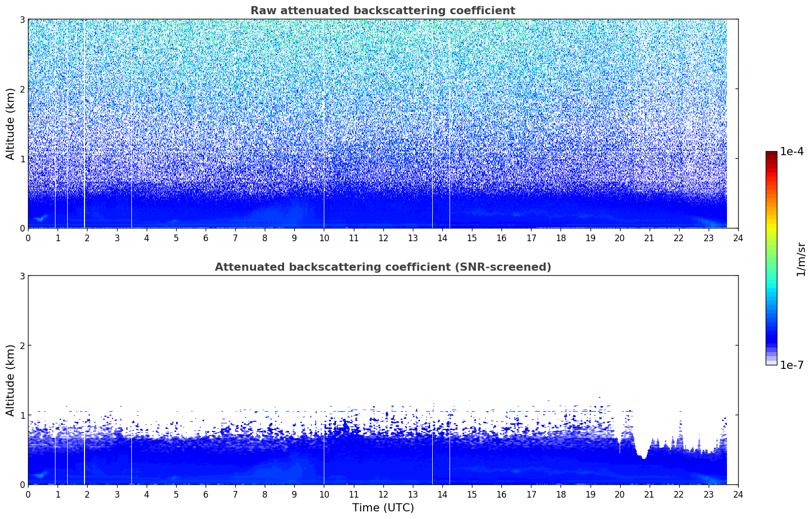Viewport: 812px width, 519px height.
Task: Click time tick "16" under the SNR-screened plot
Action: tap(501, 494)
